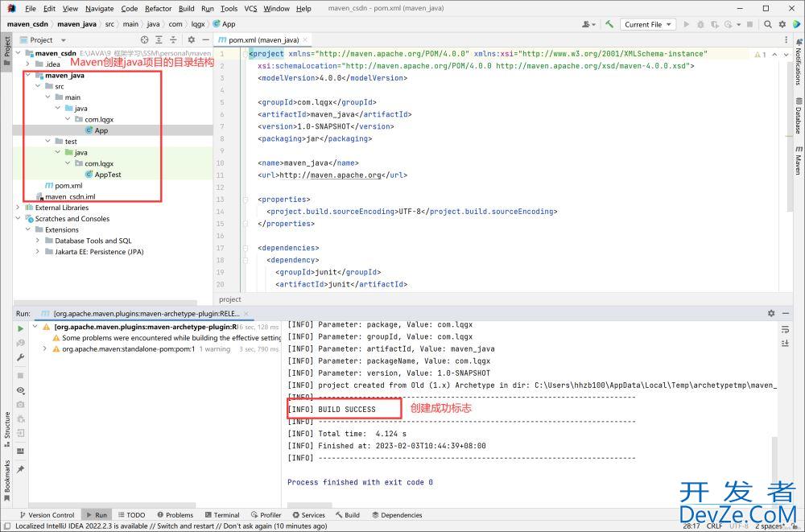Toggle the Project side tool window button
Image resolution: width=805 pixels, height=532 pixels.
6,51
